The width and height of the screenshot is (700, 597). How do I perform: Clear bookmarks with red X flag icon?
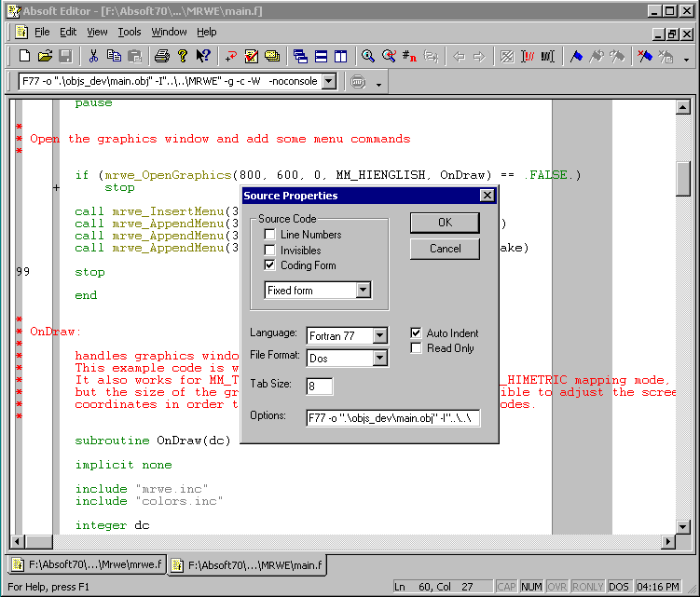tap(645, 56)
